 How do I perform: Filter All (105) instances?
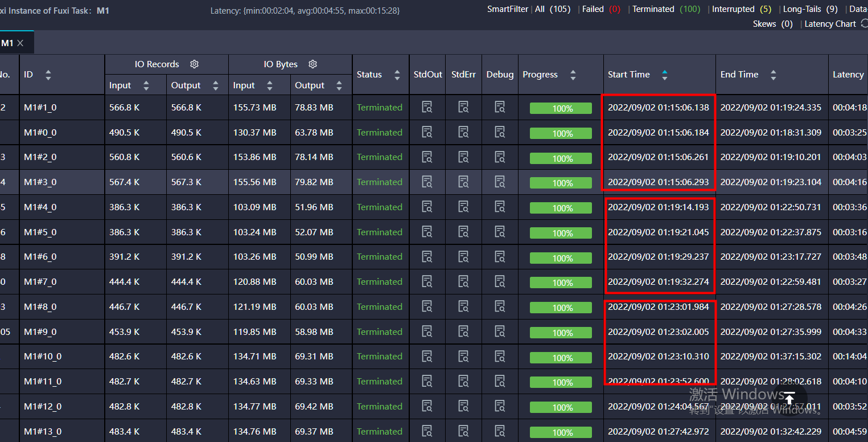[553, 9]
